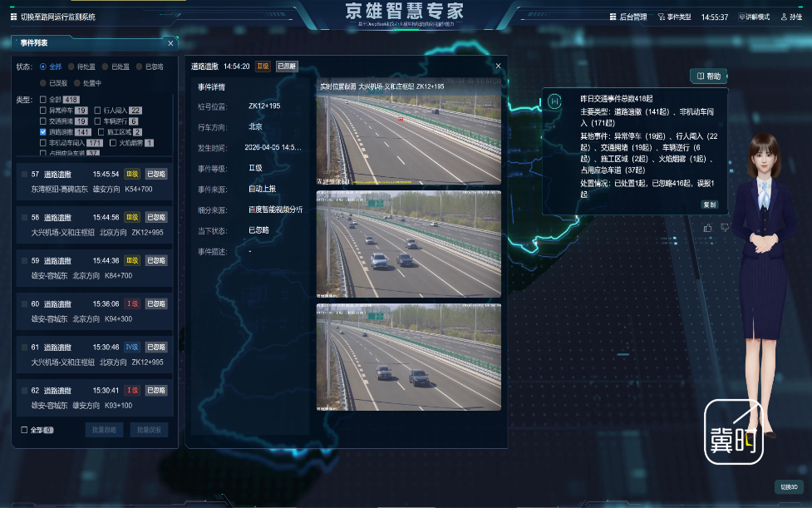Click the 切换3D button
Image resolution: width=812 pixels, height=508 pixels.
coord(789,486)
